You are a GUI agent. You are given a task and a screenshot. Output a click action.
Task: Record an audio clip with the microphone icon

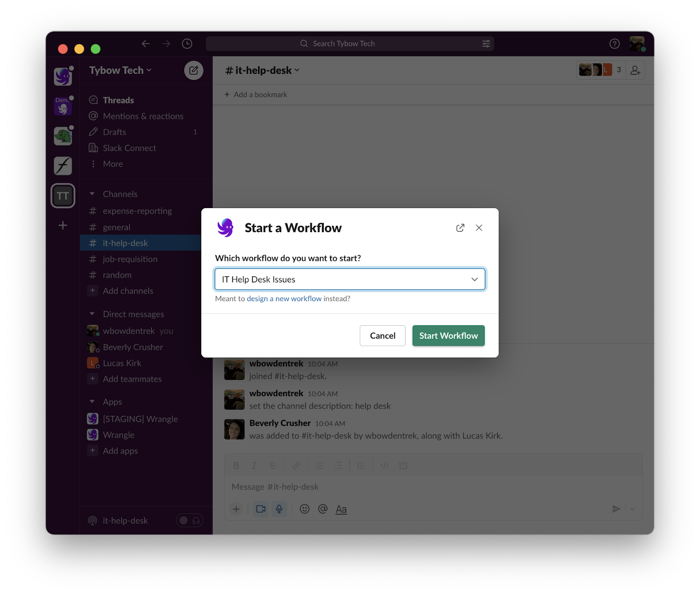tap(279, 509)
